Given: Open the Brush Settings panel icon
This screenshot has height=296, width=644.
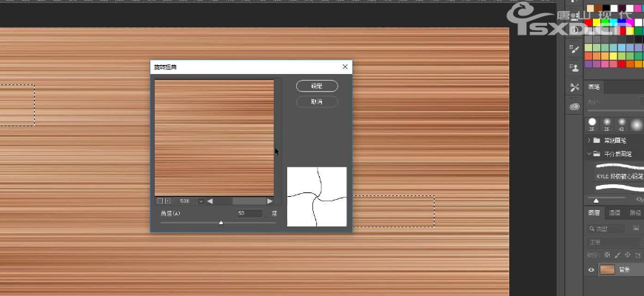Looking at the screenshot, I should (x=574, y=49).
